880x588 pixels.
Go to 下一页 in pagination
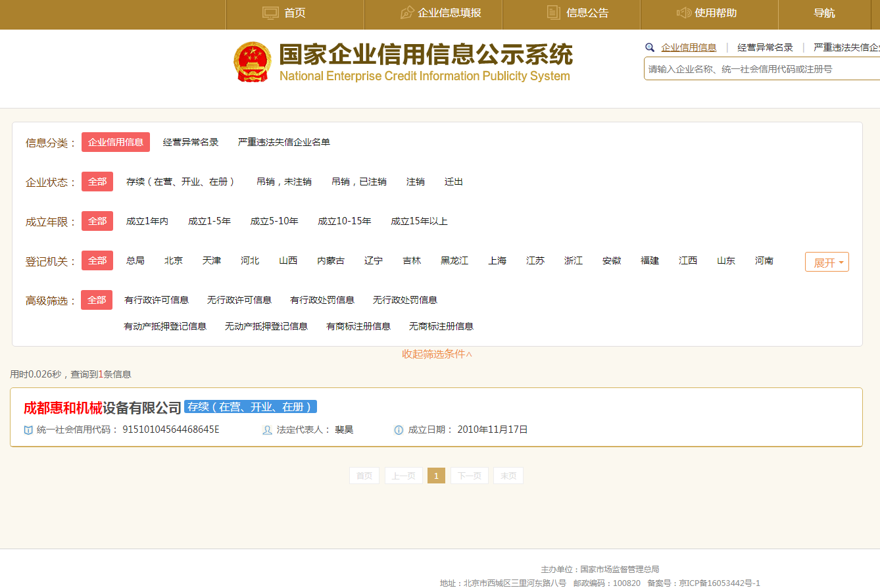tap(470, 476)
